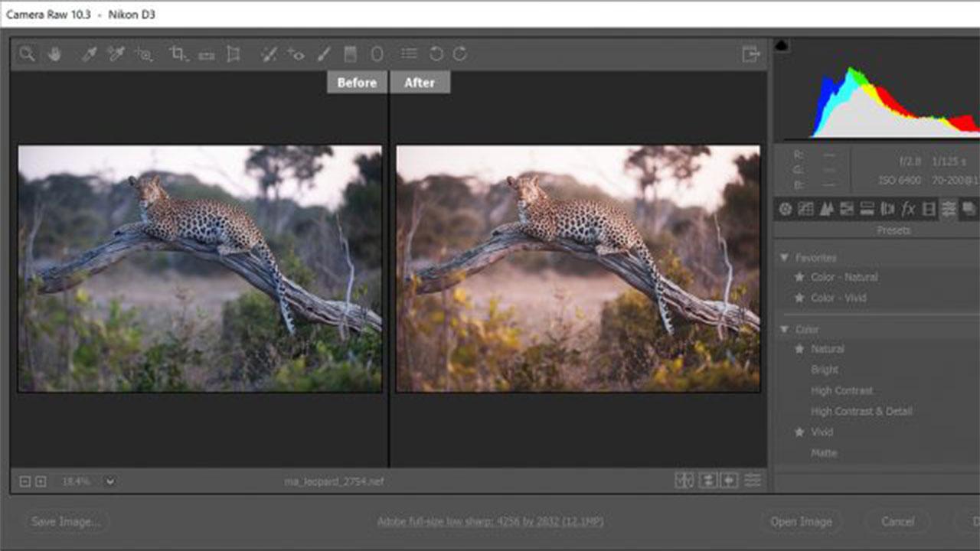This screenshot has width=980, height=551.
Task: Select the Adjustment Brush tool
Action: pyautogui.click(x=324, y=54)
